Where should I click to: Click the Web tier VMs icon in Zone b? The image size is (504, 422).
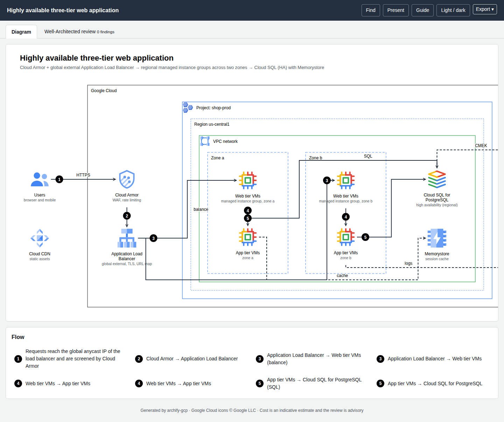(x=346, y=180)
